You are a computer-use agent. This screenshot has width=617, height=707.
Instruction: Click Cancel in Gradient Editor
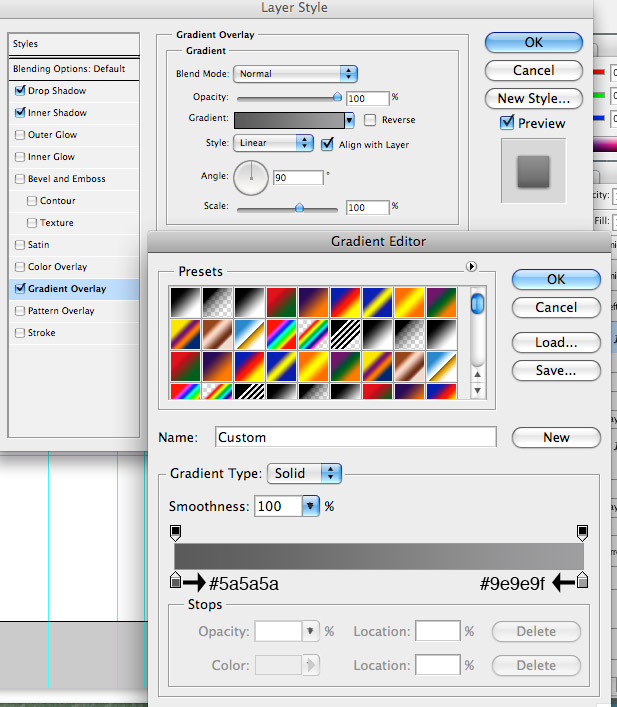click(556, 308)
